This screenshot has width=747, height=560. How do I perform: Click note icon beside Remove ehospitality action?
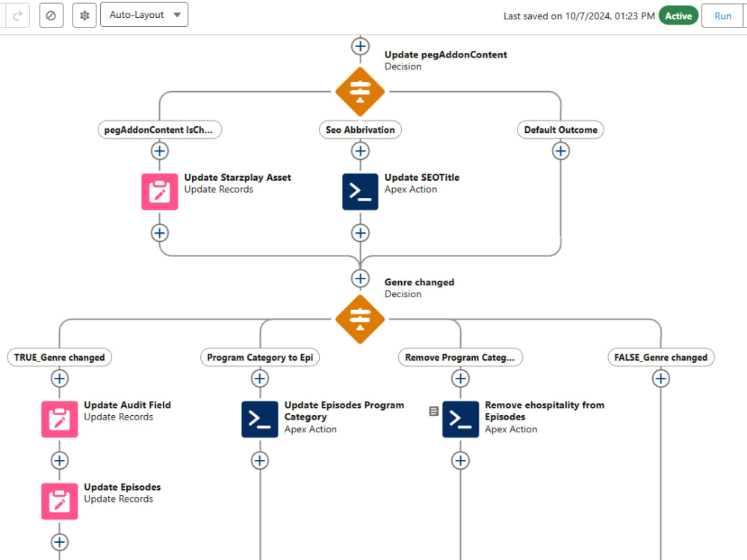click(433, 411)
